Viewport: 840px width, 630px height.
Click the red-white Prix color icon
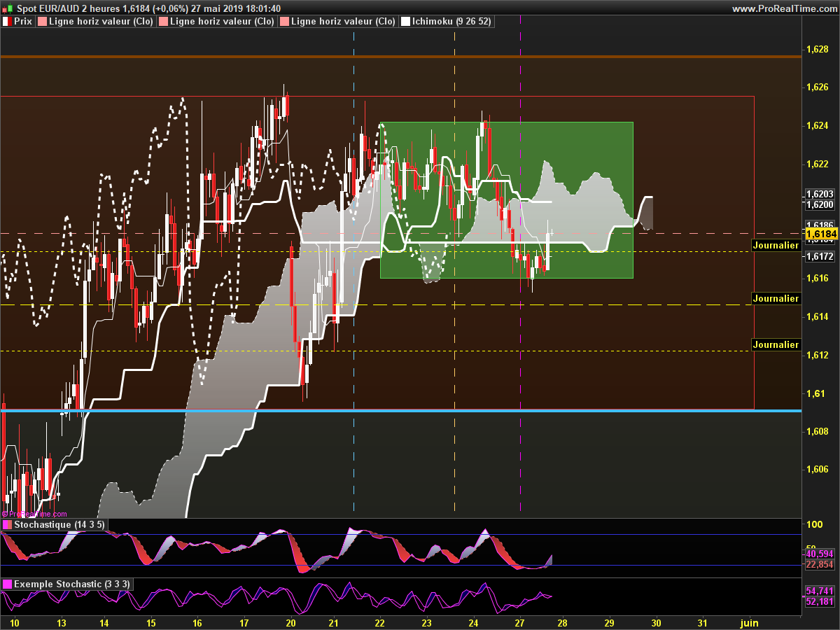pyautogui.click(x=7, y=22)
